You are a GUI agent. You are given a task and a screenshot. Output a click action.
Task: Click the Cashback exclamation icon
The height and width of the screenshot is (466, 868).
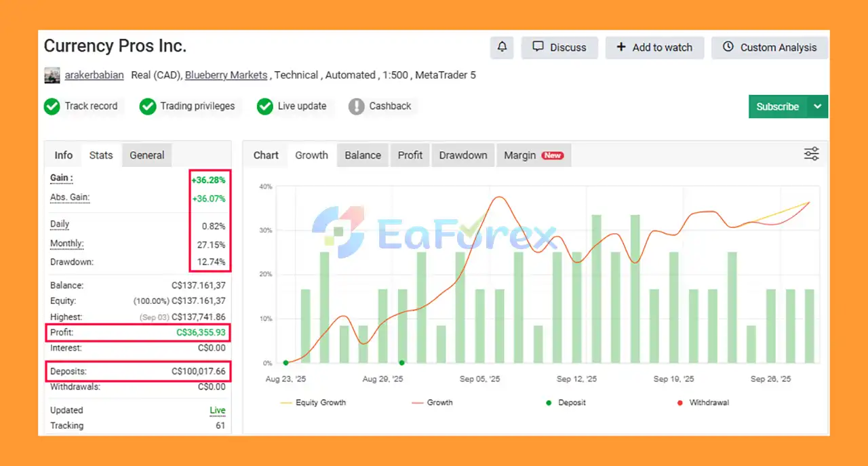tap(357, 106)
